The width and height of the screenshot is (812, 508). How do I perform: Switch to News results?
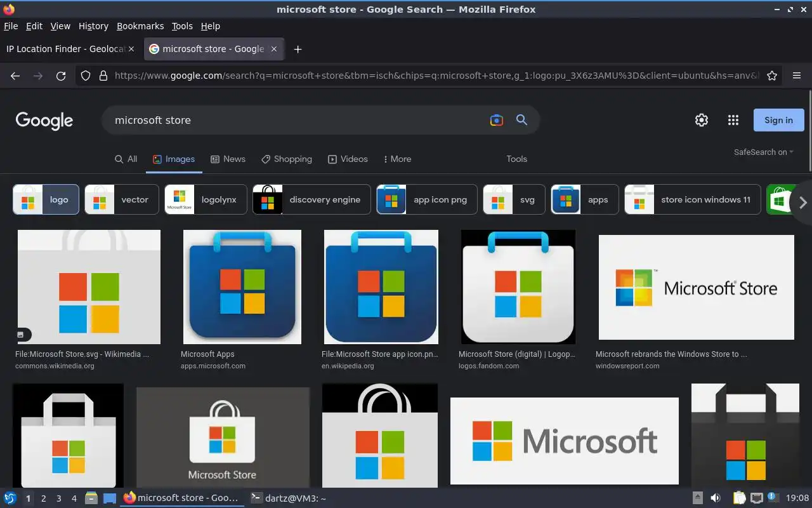click(228, 159)
